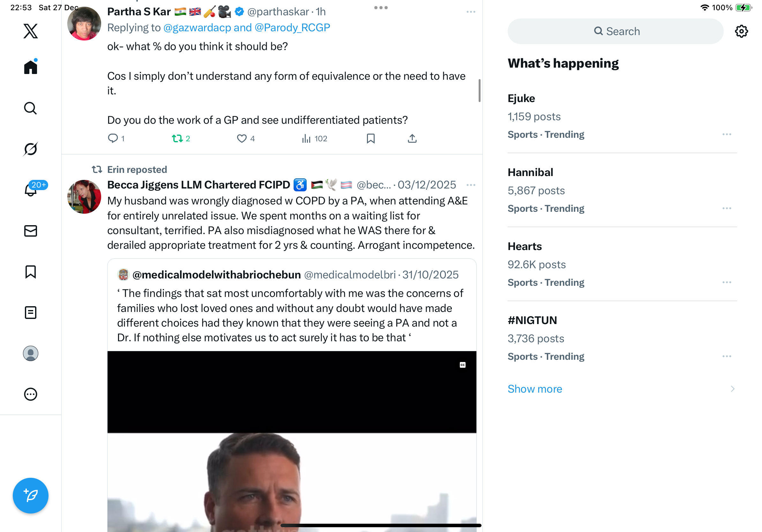The image size is (762, 532).
Task: Open @Parody_RCGP profile link
Action: point(292,27)
